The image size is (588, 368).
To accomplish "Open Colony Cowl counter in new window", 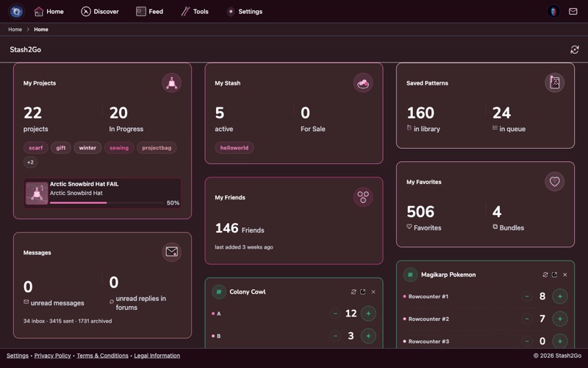I will [362, 292].
